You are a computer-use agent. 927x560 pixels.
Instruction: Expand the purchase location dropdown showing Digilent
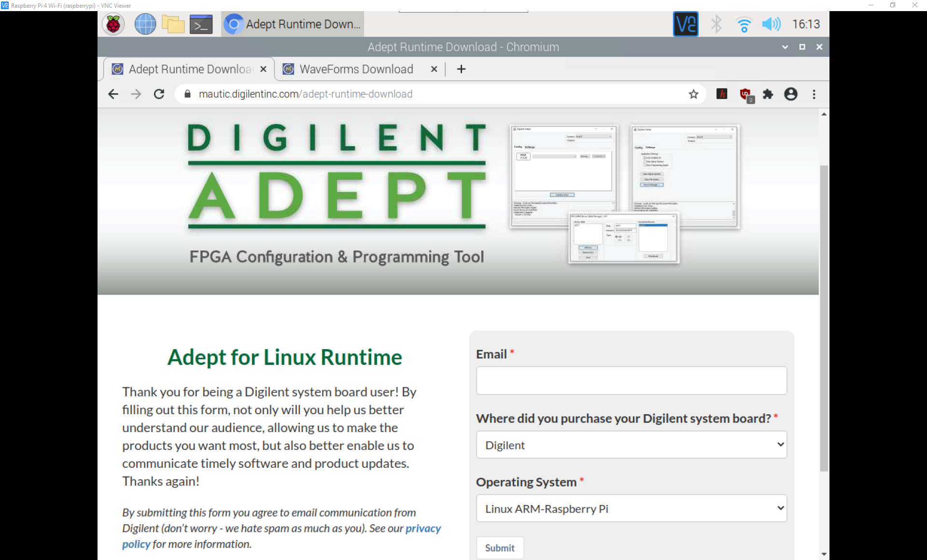(x=632, y=445)
